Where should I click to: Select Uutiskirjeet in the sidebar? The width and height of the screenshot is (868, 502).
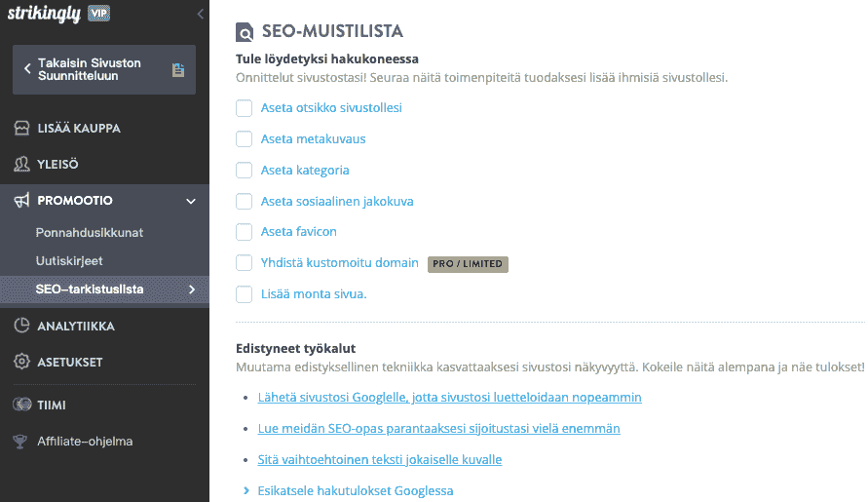[69, 261]
